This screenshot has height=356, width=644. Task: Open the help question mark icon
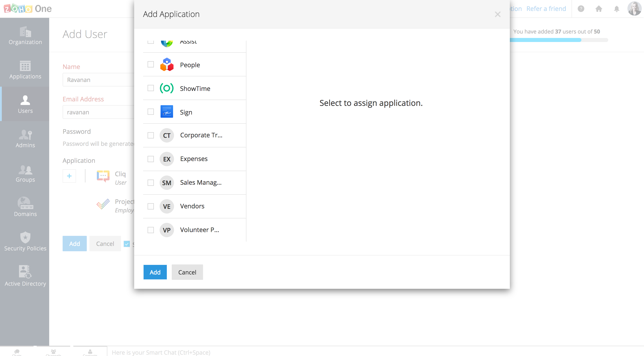tap(581, 9)
